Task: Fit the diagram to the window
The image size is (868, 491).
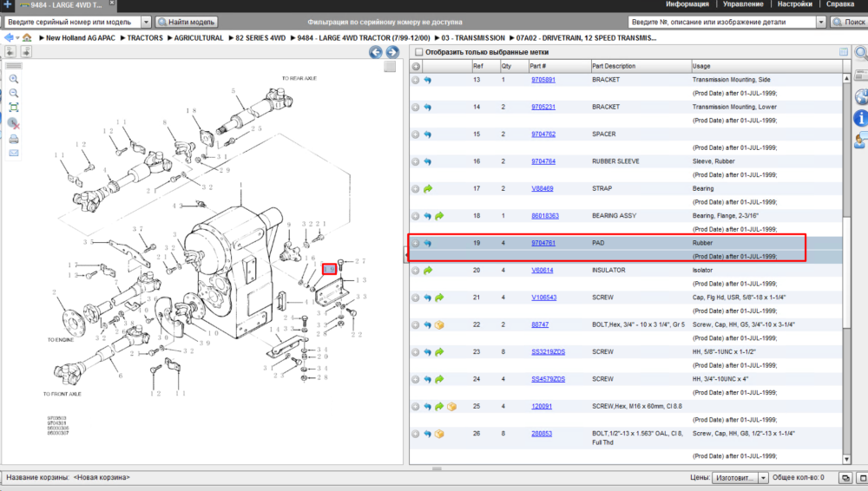Action: point(14,108)
